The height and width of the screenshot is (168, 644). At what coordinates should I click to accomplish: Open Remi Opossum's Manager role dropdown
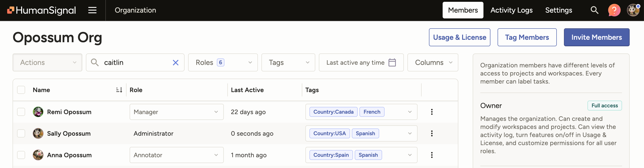click(176, 112)
